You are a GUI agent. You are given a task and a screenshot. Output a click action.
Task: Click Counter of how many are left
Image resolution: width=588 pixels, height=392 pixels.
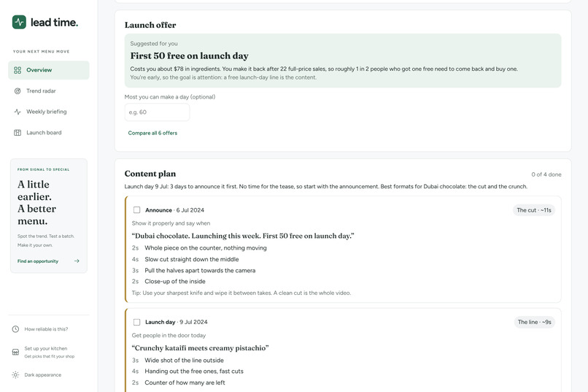185,383
